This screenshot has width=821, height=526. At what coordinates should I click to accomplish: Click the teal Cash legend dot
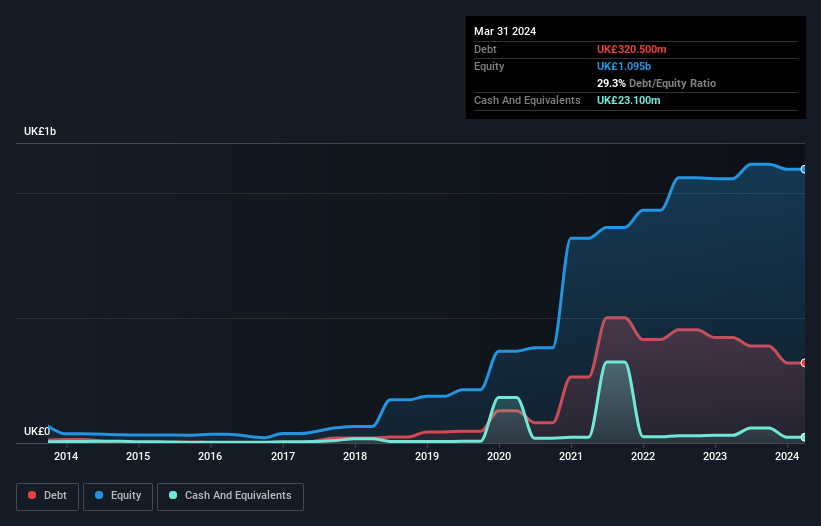[173, 495]
